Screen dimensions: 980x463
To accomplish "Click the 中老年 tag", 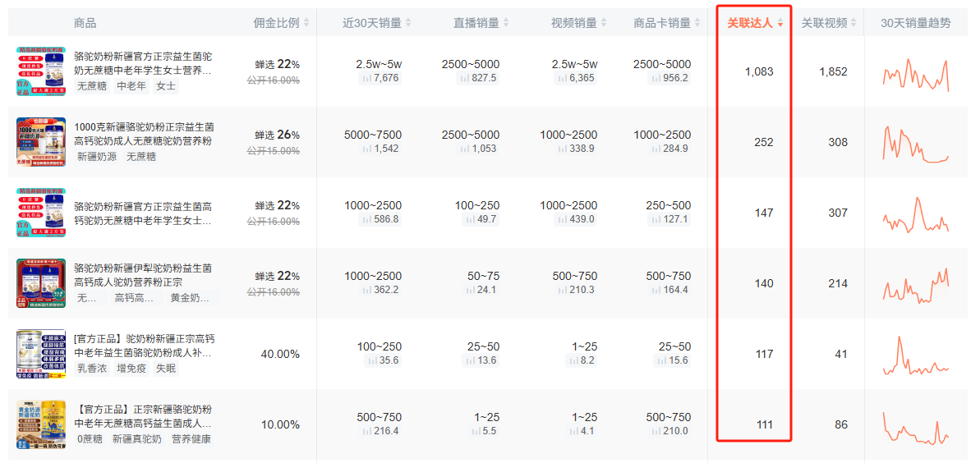I will point(131,85).
